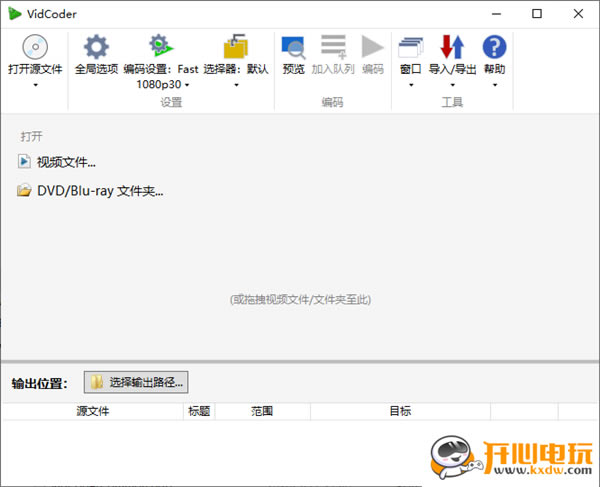Click the 全局选项 text label

point(96,69)
